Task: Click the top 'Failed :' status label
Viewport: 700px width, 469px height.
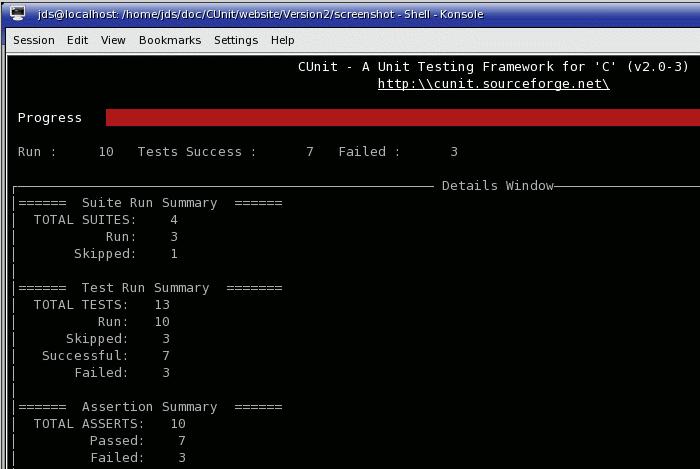Action: 369,152
